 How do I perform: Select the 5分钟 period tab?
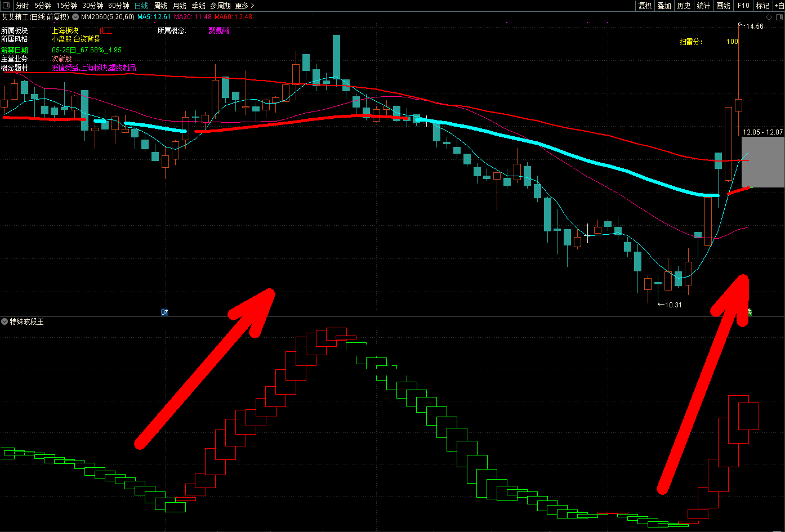pyautogui.click(x=43, y=6)
